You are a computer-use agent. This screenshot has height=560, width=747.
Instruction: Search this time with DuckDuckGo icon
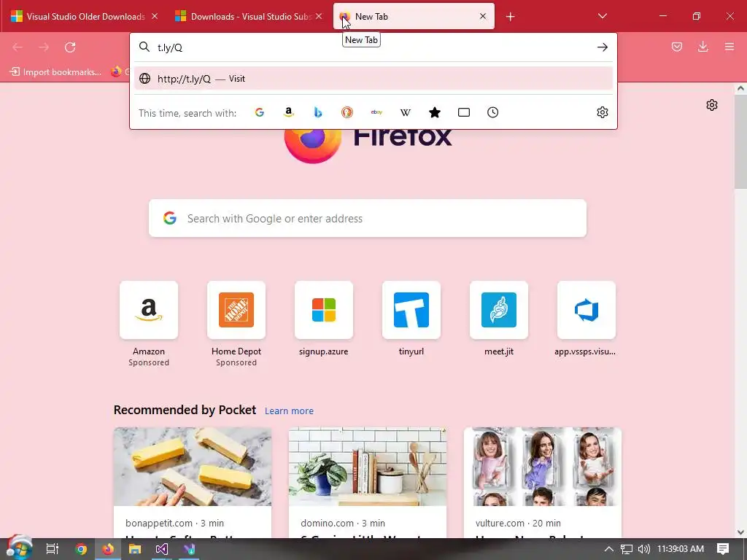pyautogui.click(x=347, y=112)
